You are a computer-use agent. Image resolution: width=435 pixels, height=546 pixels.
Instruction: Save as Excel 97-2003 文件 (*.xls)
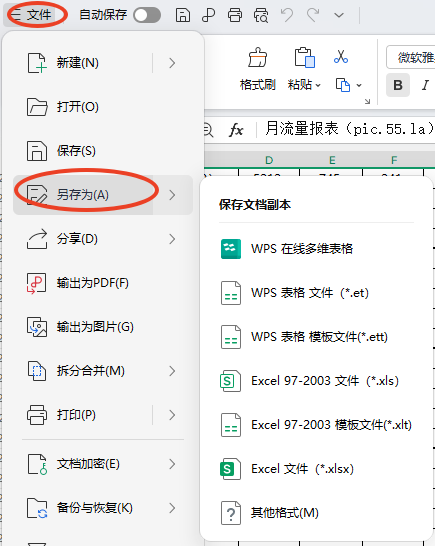(316, 381)
